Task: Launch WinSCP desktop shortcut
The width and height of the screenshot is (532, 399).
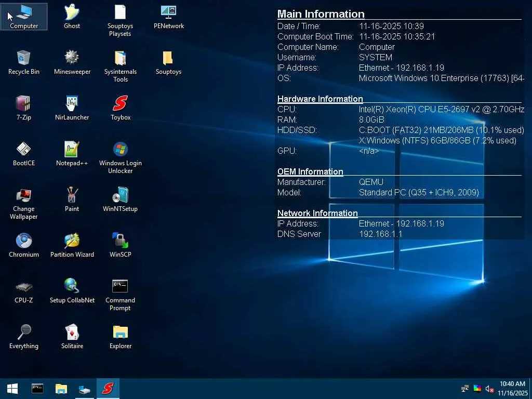Action: click(120, 246)
